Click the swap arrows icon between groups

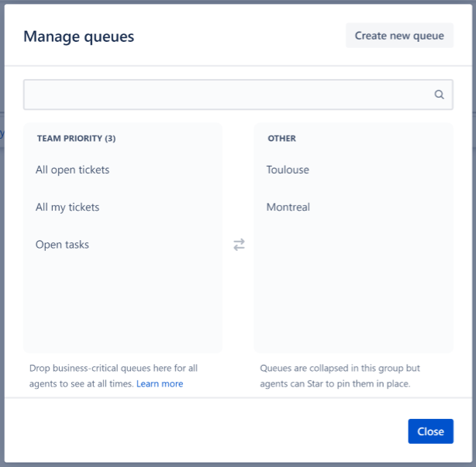coord(239,245)
